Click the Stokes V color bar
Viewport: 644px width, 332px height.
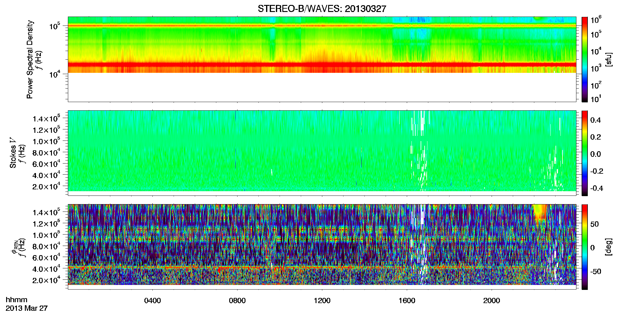coord(584,153)
